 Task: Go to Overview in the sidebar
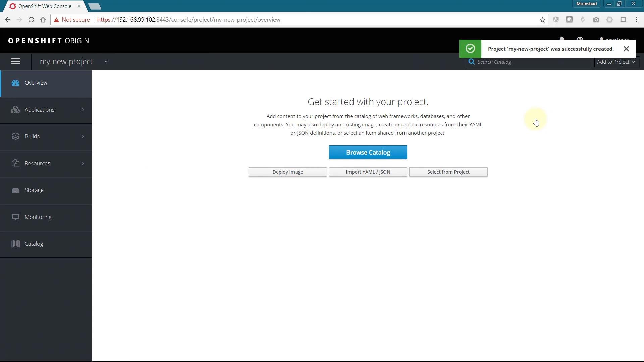[46, 83]
